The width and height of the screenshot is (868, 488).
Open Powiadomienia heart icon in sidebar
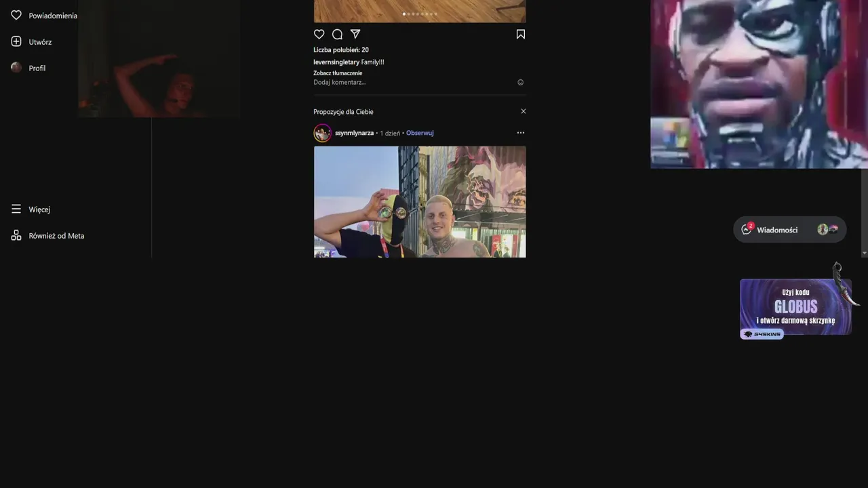click(x=16, y=15)
